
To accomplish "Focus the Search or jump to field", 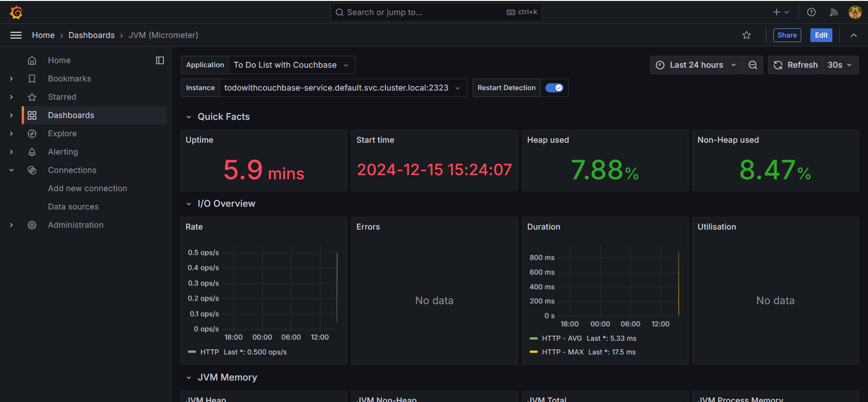I will 436,12.
